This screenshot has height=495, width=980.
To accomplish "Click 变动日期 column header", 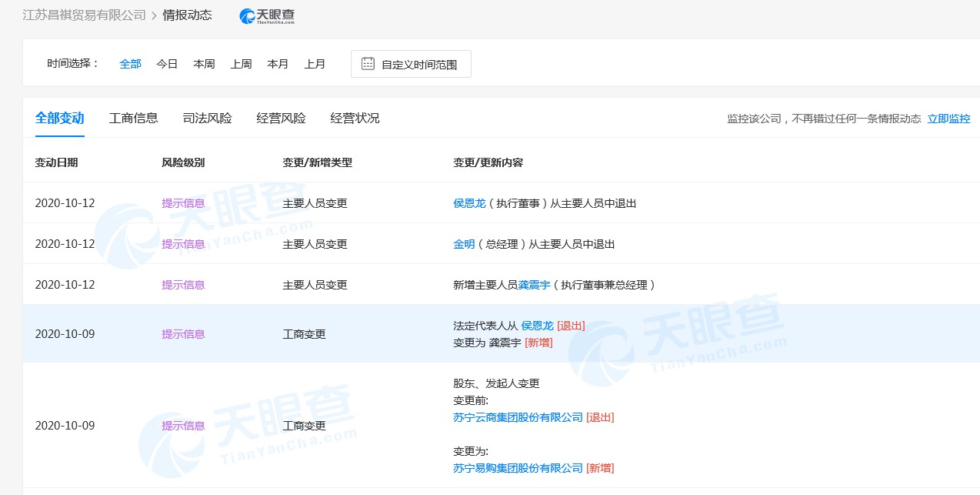I will [x=56, y=162].
